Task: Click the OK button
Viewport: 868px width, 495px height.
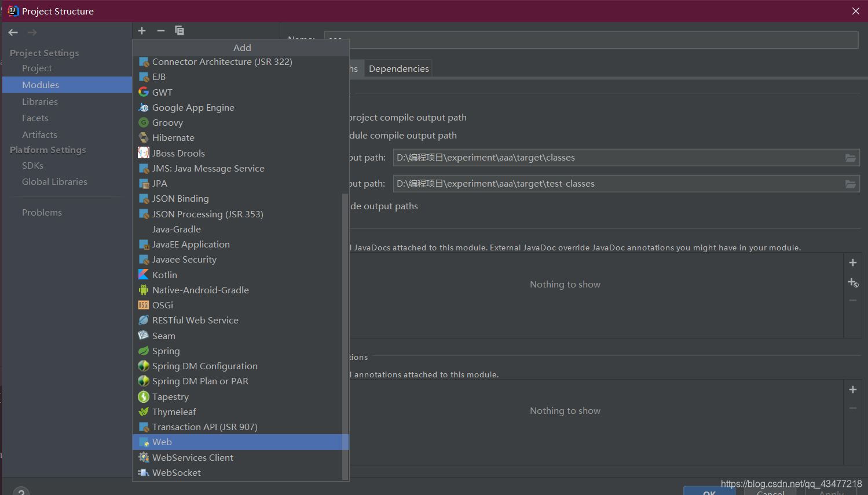Action: [x=709, y=491]
